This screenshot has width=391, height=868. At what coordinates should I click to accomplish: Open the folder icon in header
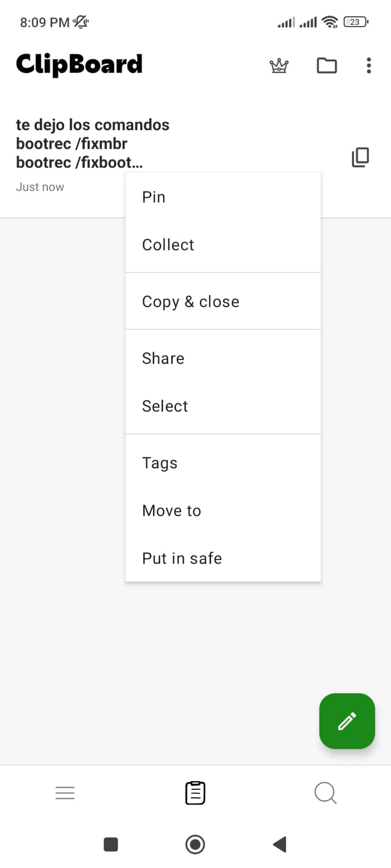(326, 66)
